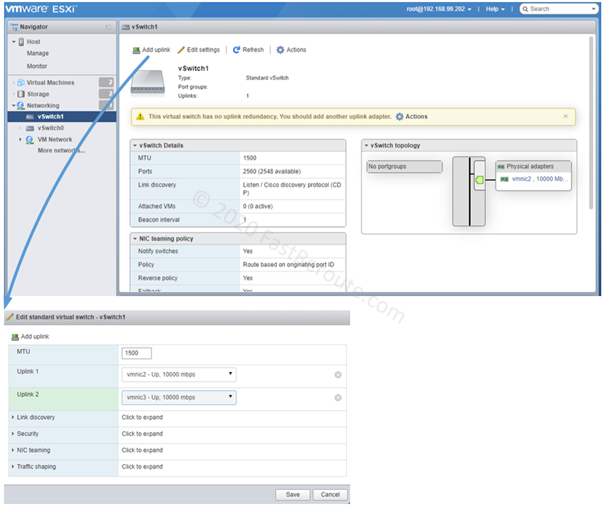This screenshot has width=602, height=506.
Task: Open the Uplink 1 vmnic2 dropdown
Action: (x=179, y=374)
